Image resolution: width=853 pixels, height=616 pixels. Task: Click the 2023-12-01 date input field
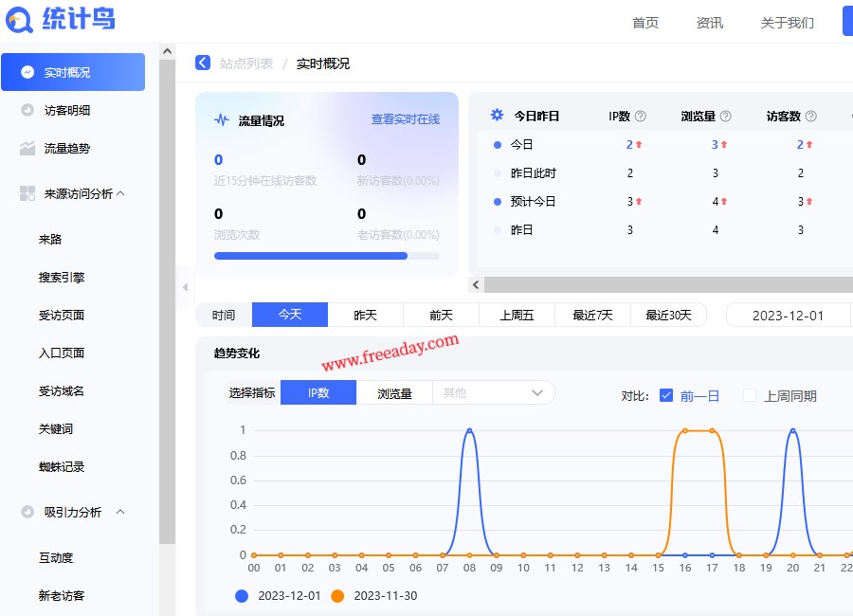789,315
